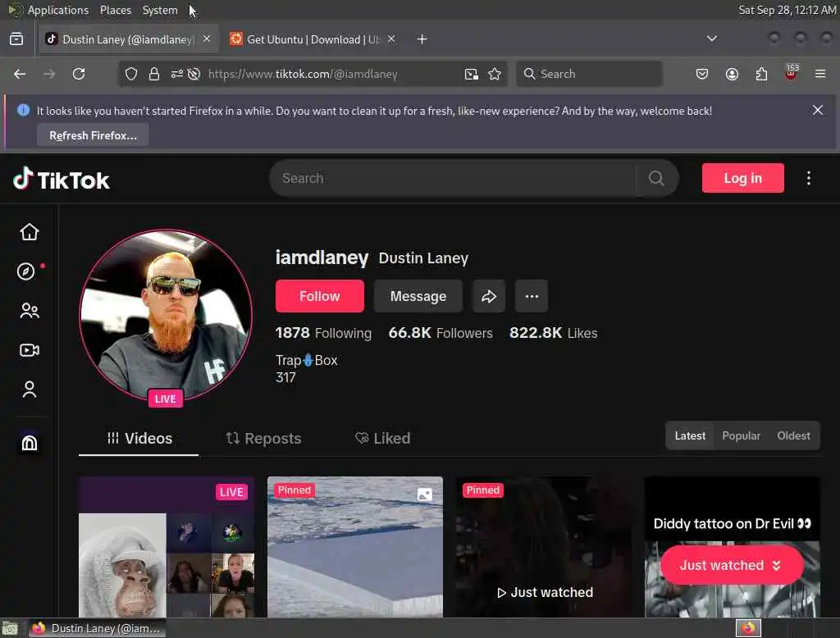This screenshot has height=638, width=840.
Task: Share the iamdlaney profile via arrow icon
Action: coord(489,296)
